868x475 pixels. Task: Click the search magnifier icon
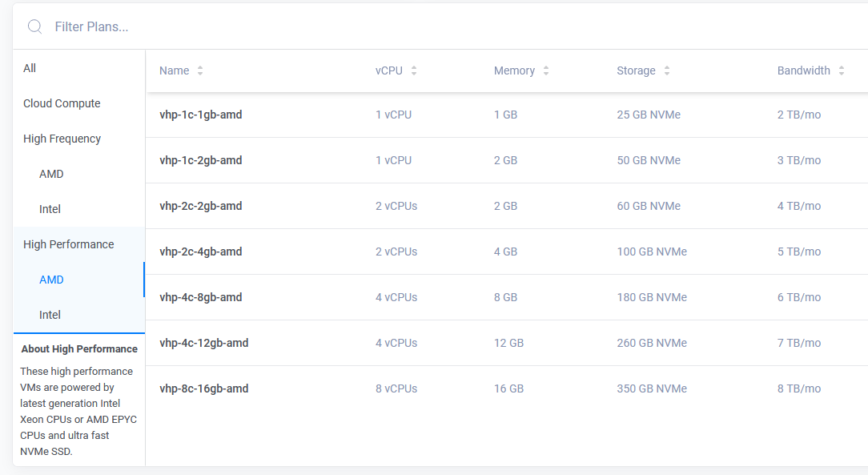coord(34,26)
